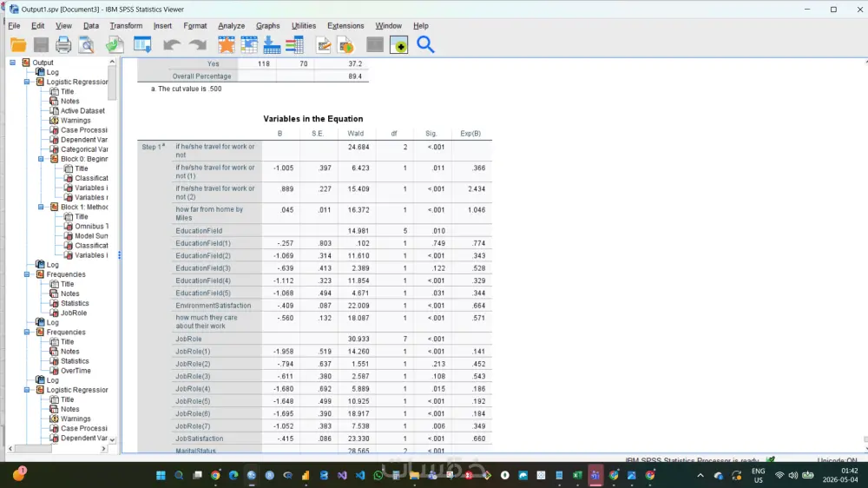The width and height of the screenshot is (868, 488).
Task: Click the volume icon in system tray
Action: pyautogui.click(x=793, y=475)
